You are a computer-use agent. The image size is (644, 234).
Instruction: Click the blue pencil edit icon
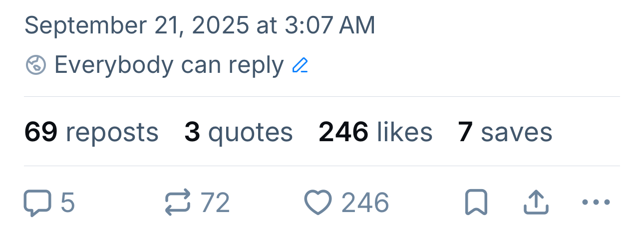300,65
